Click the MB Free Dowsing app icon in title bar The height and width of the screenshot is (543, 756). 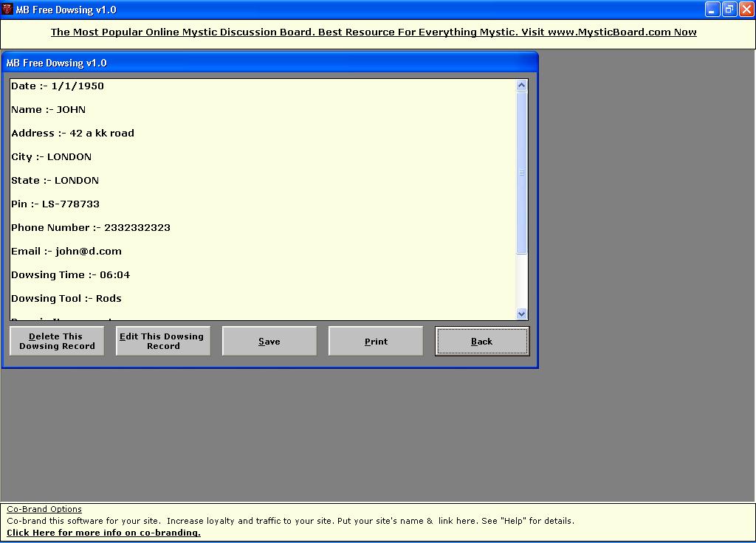(x=7, y=9)
